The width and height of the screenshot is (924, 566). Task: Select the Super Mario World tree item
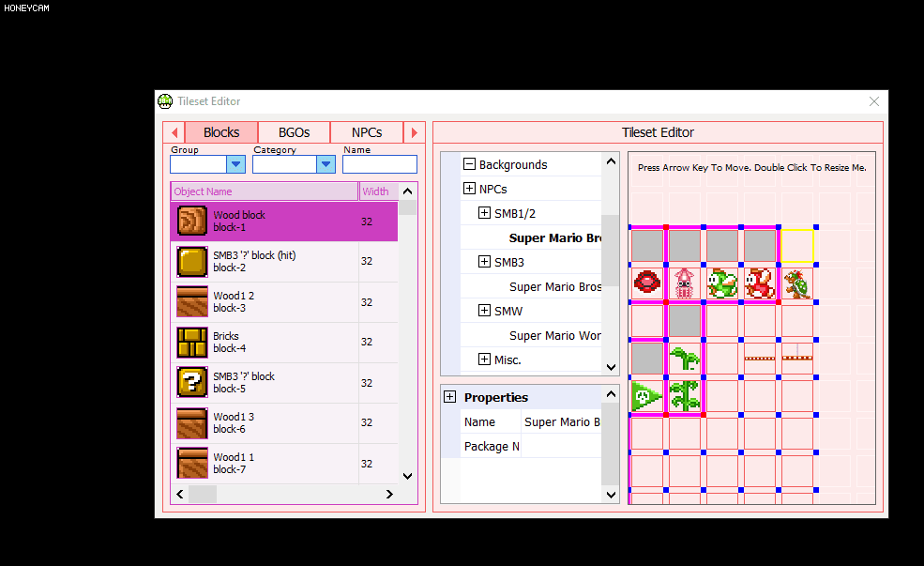(555, 335)
